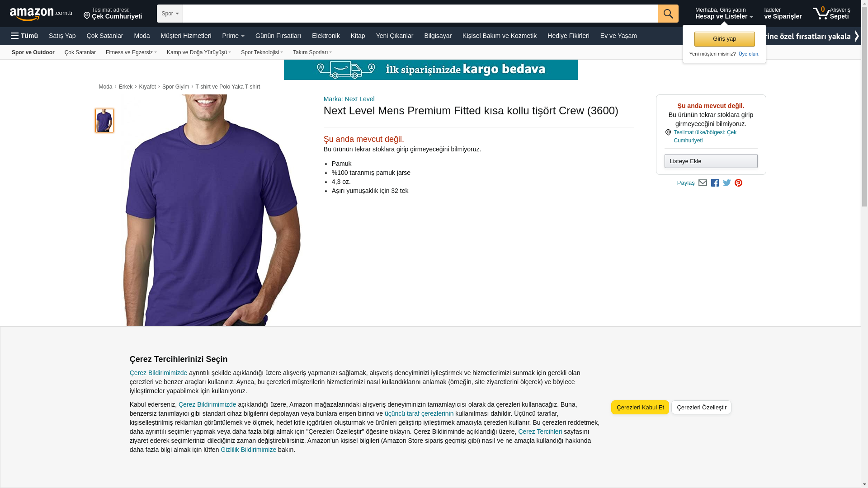
Task: Share product via email icon
Action: (x=703, y=183)
